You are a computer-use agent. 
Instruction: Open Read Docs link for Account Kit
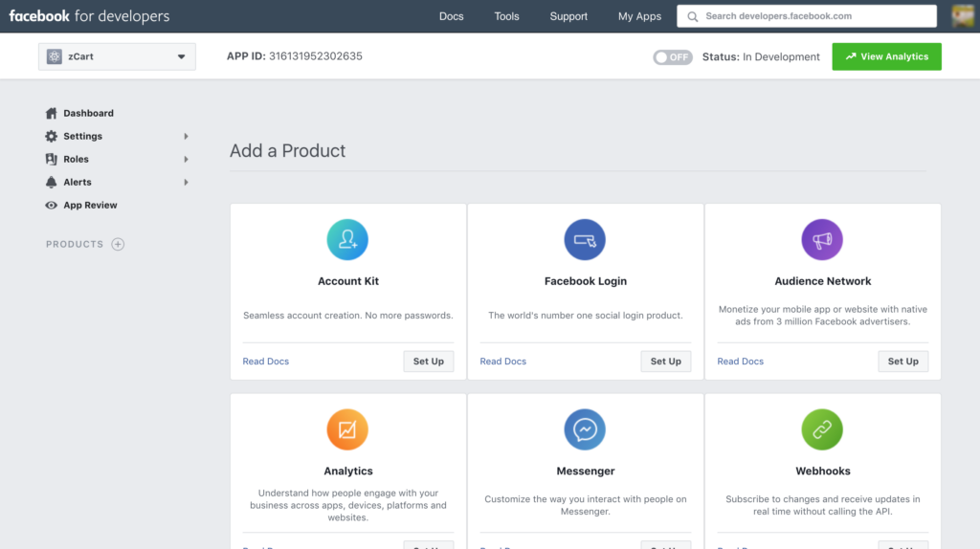(266, 362)
